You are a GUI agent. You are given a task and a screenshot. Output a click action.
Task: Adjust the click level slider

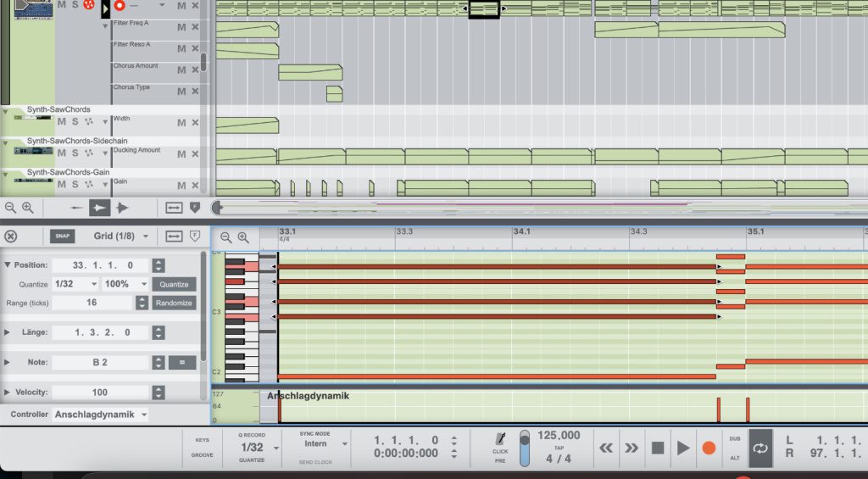point(524,448)
